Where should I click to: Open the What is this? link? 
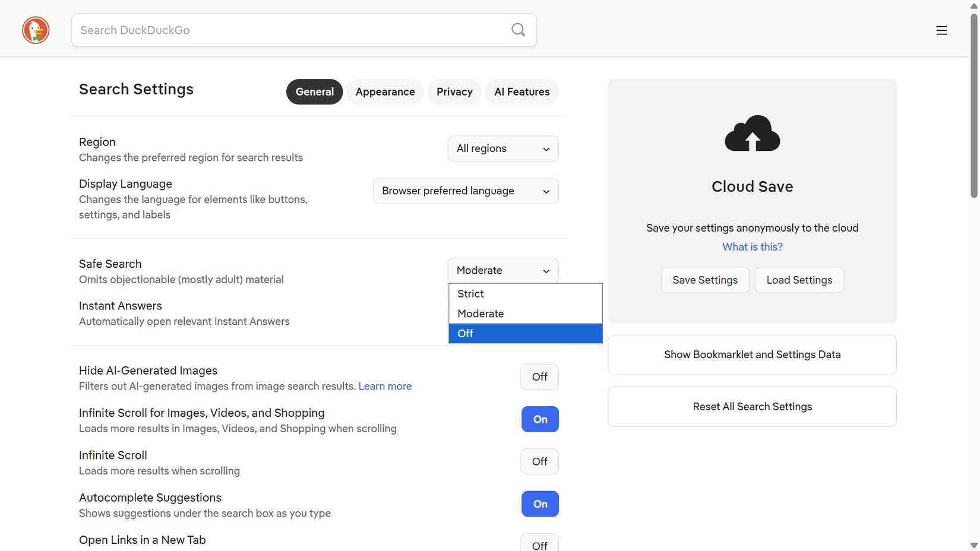click(752, 246)
